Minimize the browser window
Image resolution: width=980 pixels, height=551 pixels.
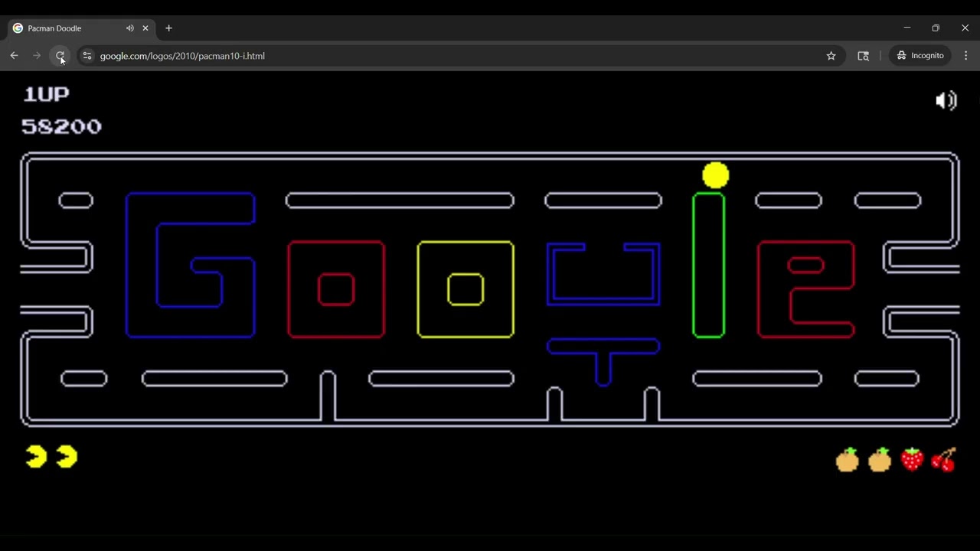point(907,28)
